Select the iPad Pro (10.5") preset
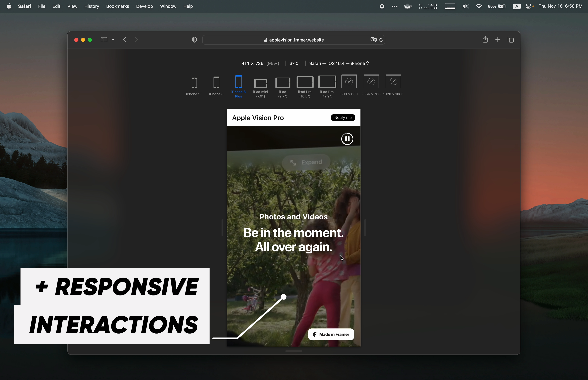588x380 pixels. 305,87
